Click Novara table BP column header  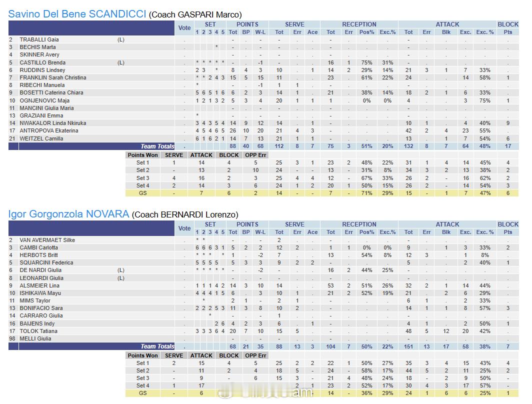pyautogui.click(x=246, y=232)
